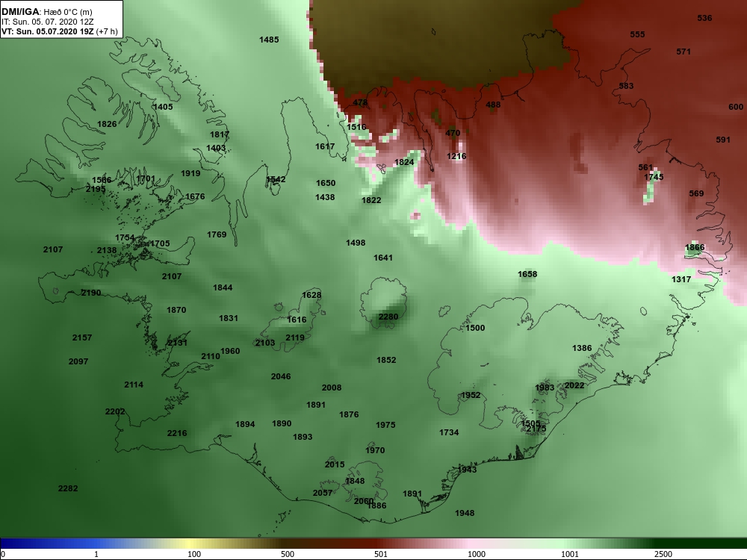Click the 1628 label
The width and height of the screenshot is (747, 560).
point(311,295)
